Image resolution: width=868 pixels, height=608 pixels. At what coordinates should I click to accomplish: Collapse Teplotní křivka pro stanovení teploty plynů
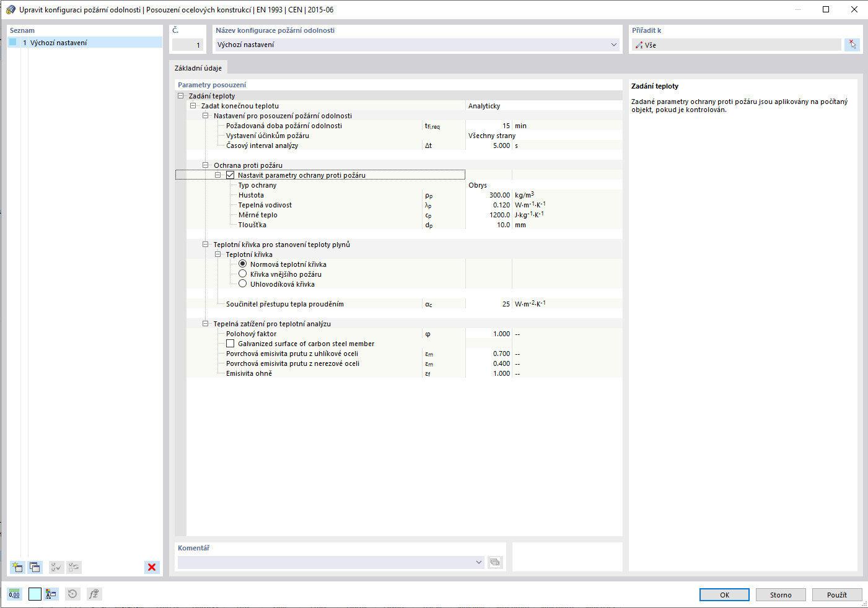(x=206, y=245)
